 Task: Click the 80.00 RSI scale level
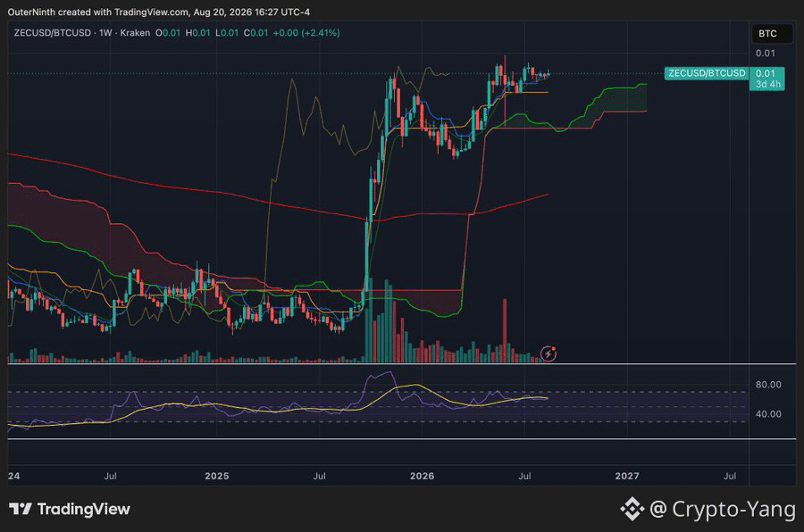[768, 385]
